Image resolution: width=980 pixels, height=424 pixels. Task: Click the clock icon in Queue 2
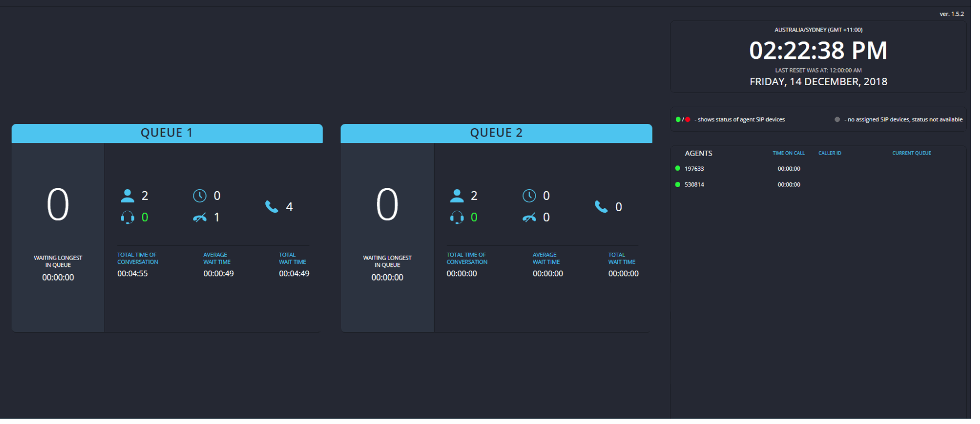click(x=529, y=196)
